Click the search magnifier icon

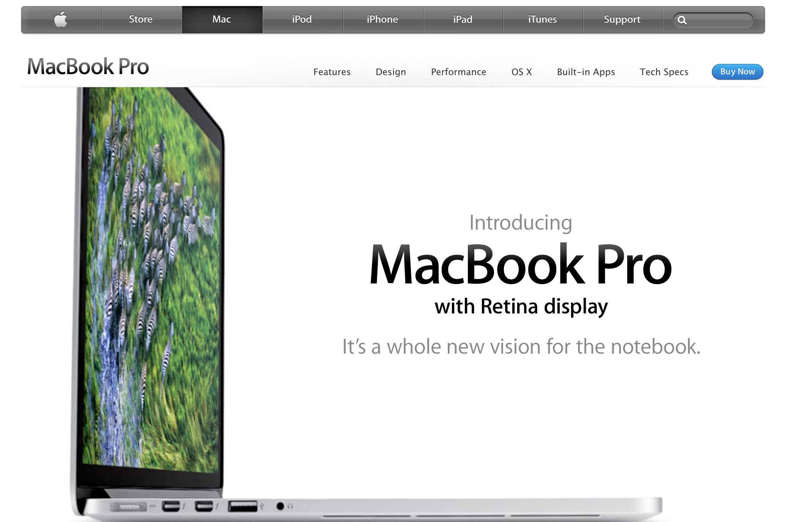pos(682,20)
